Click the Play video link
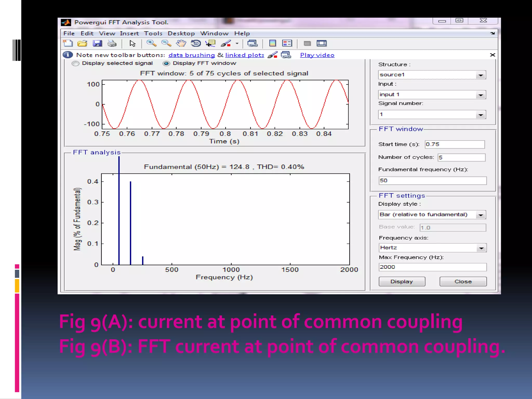Image resolution: width=532 pixels, height=399 pixels. pos(317,55)
